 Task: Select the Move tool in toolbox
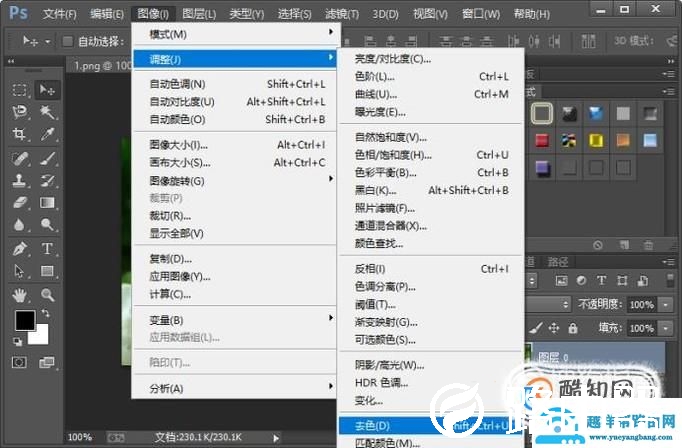point(47,90)
